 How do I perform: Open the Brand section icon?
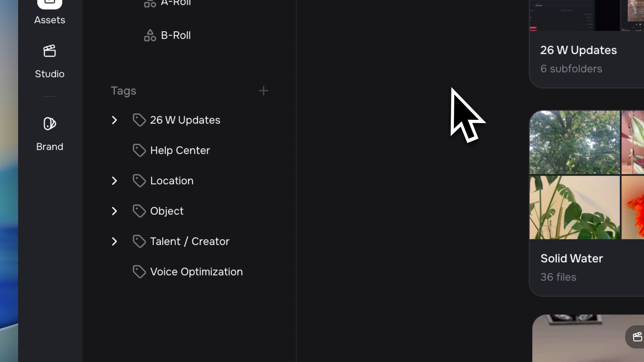49,123
